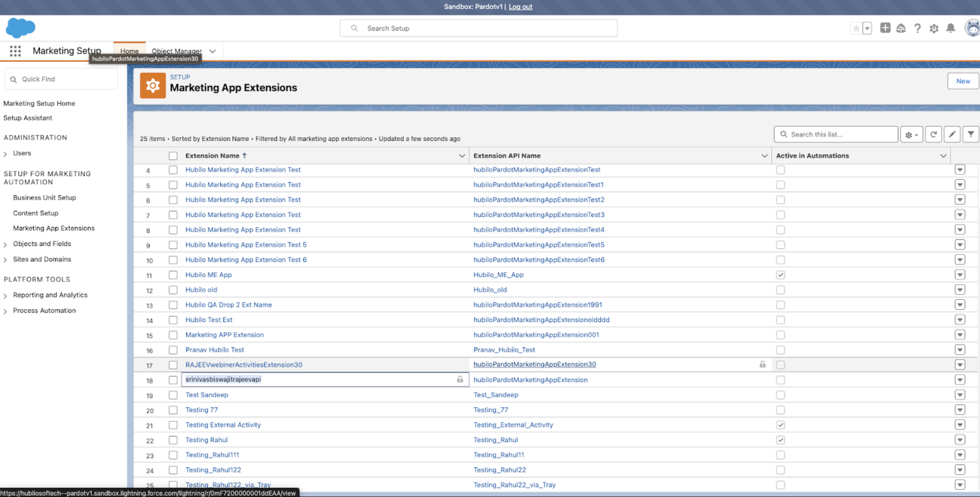Open the Trailhead guidance icon
The width and height of the screenshot is (980, 497).
[x=901, y=28]
